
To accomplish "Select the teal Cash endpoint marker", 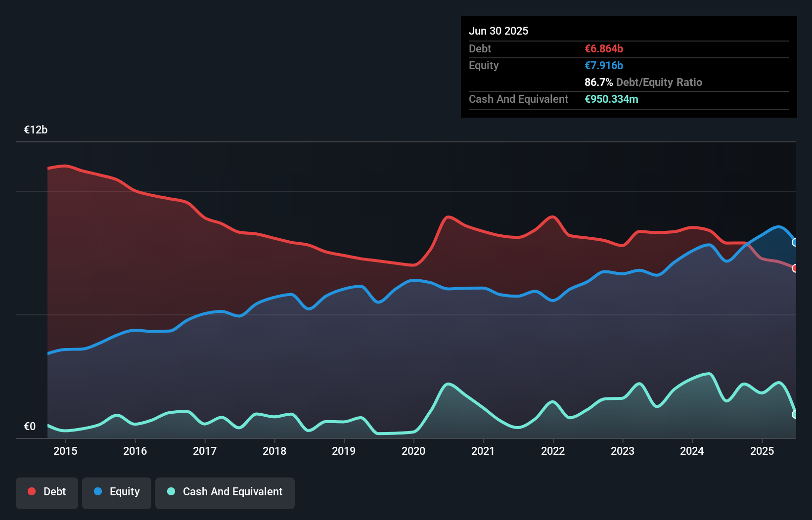I will [795, 414].
